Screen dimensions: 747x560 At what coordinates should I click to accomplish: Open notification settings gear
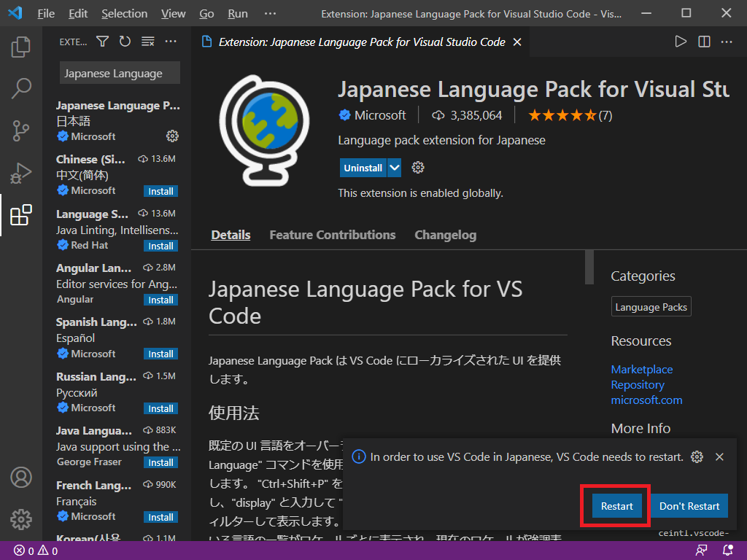point(697,457)
